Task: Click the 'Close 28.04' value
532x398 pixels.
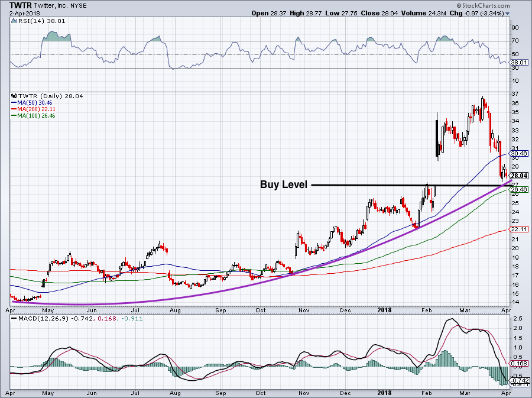Action: tap(379, 13)
